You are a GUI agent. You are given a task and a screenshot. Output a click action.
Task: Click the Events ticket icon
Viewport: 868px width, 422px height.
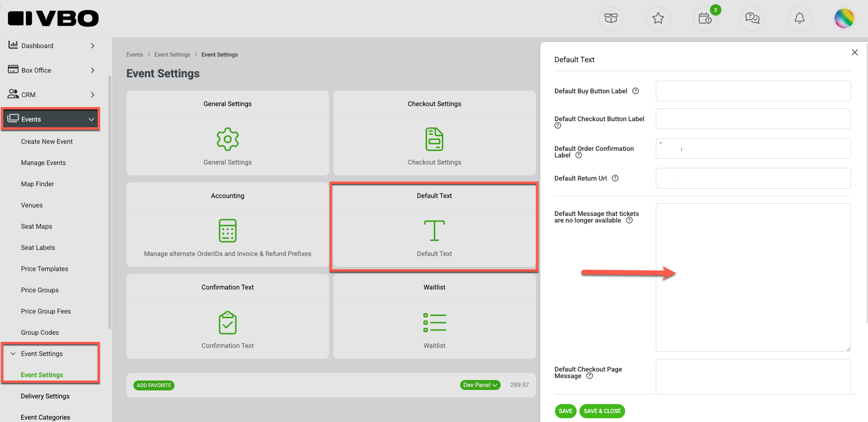(x=13, y=118)
